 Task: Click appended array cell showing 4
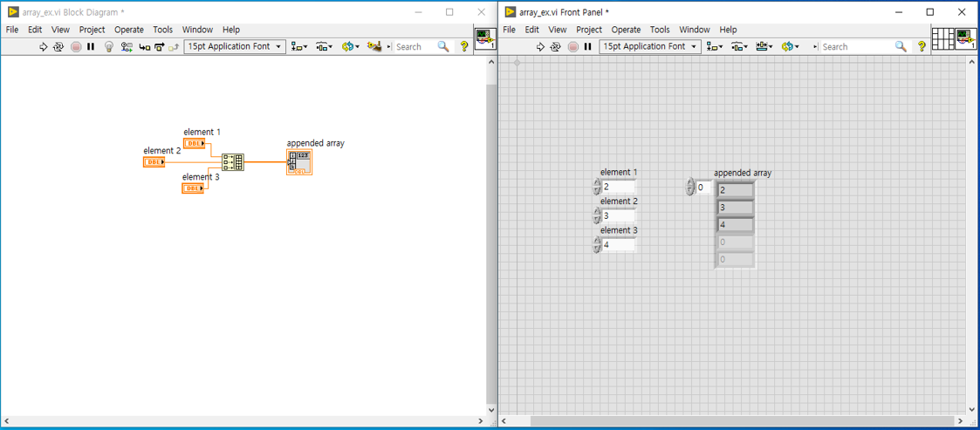pos(735,225)
